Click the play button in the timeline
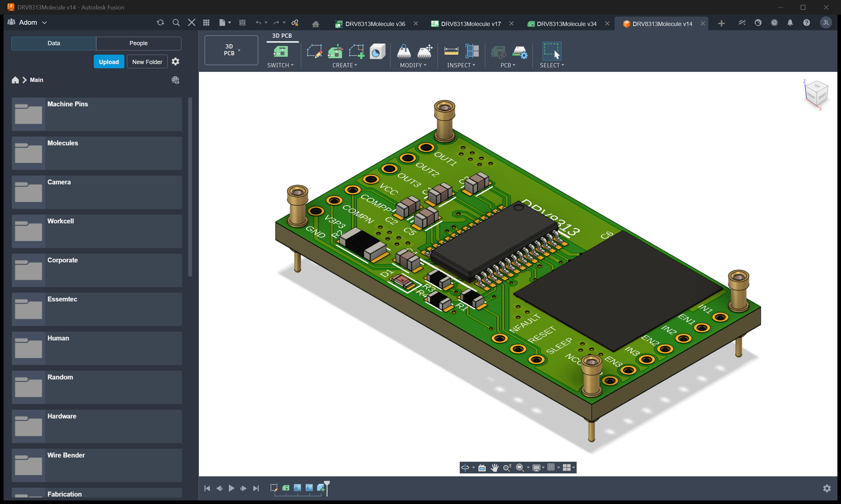 (231, 488)
